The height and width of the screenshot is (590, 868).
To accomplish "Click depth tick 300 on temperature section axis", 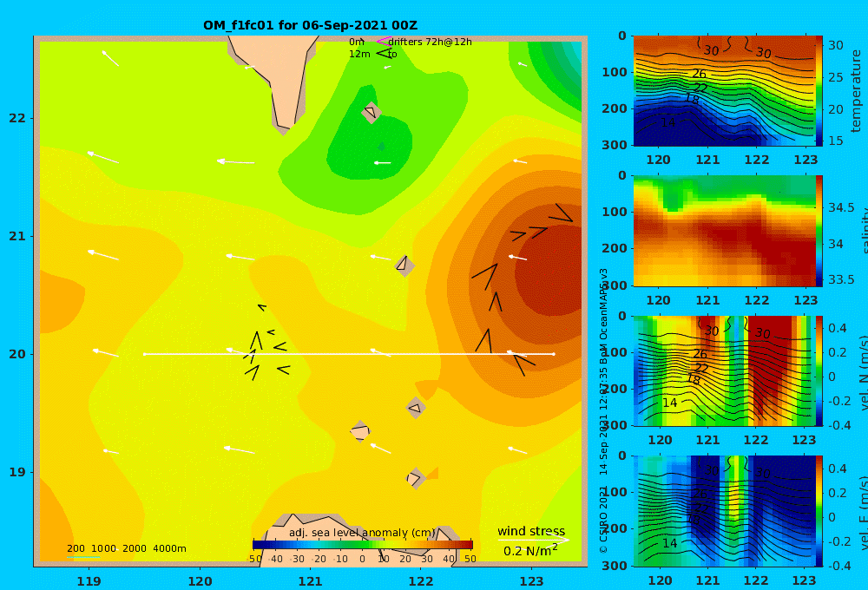I will coord(615,145).
